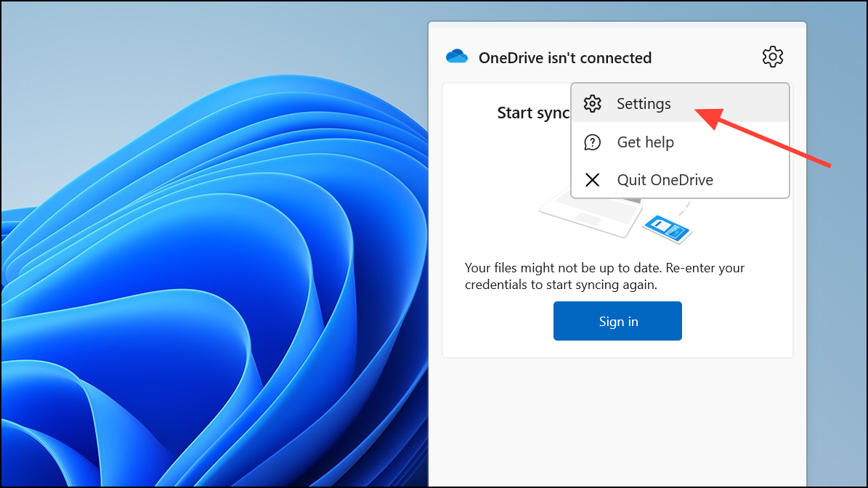Click the "Your files might not be up to date" text
This screenshot has height=488, width=868.
point(604,276)
